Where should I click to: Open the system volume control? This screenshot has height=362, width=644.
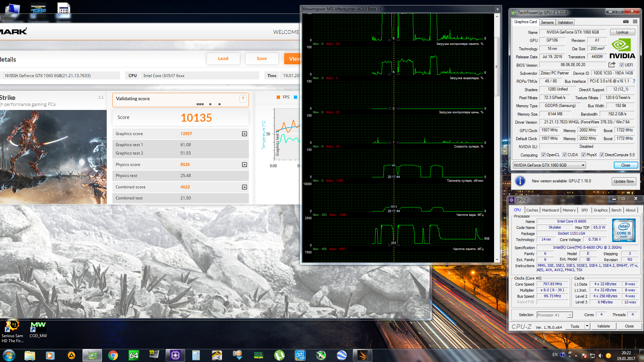click(600, 355)
